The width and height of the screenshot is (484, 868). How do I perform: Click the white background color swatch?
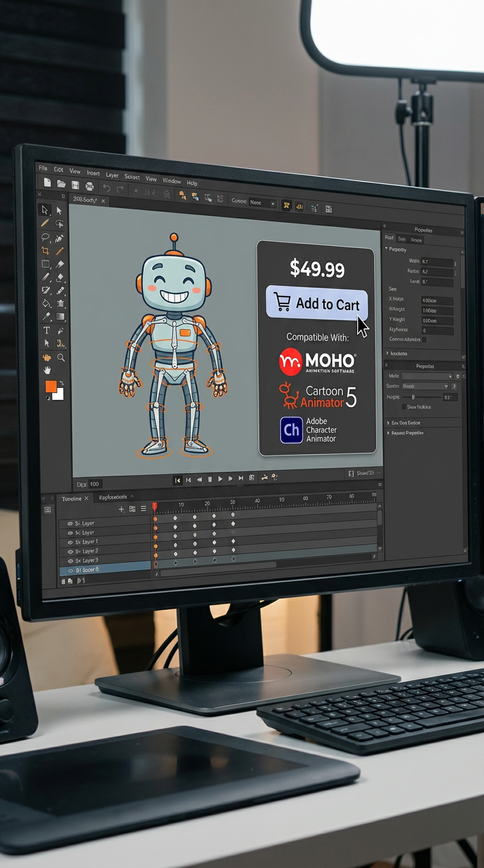point(58,395)
